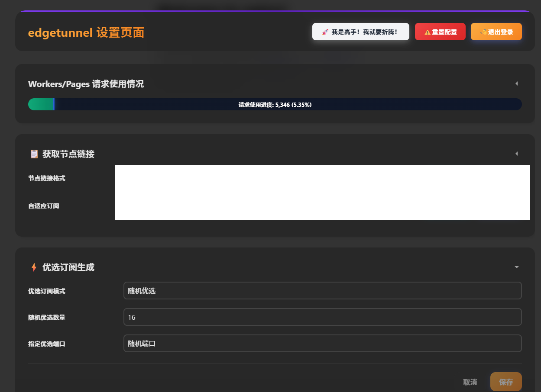The height and width of the screenshot is (392, 541).
Task: Click the 优选订阅模式 field label
Action: [47, 291]
